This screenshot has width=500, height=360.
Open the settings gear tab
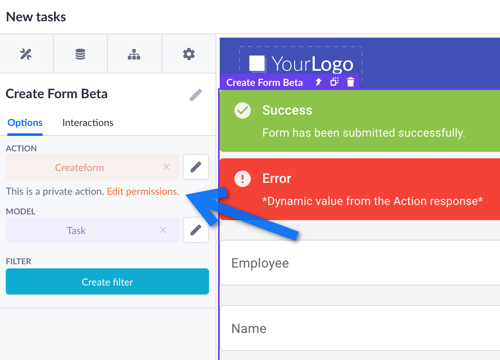189,54
